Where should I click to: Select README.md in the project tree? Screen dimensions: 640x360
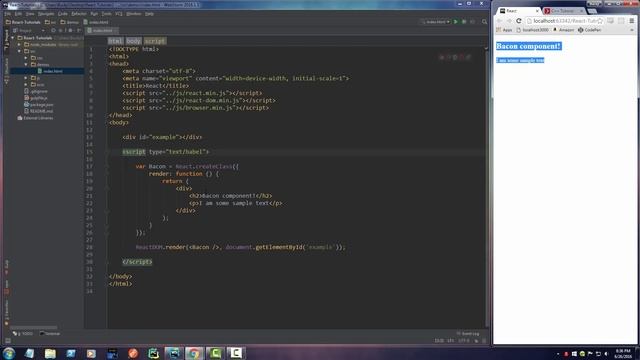tap(39, 111)
